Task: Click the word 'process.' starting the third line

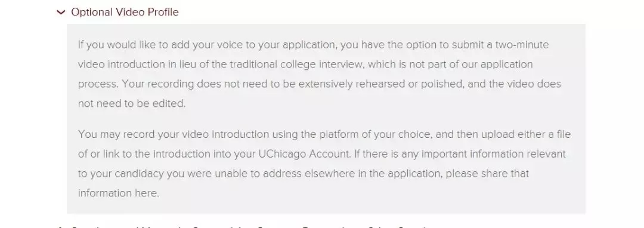Action: point(98,84)
